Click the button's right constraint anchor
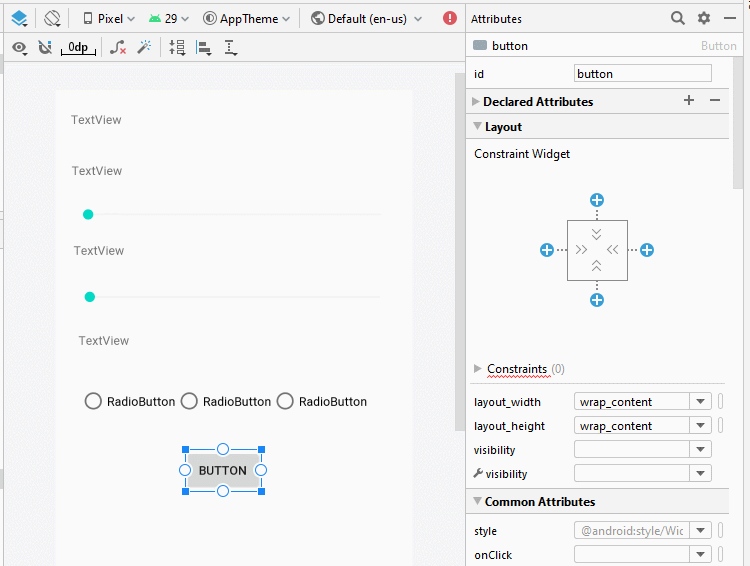This screenshot has width=750, height=566. point(261,470)
